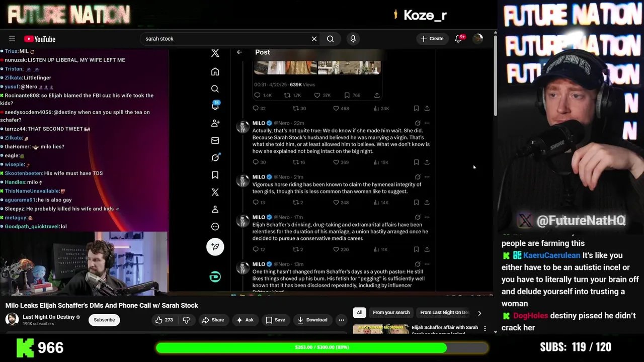
Task: Open more options on 21m post
Action: pos(427,177)
